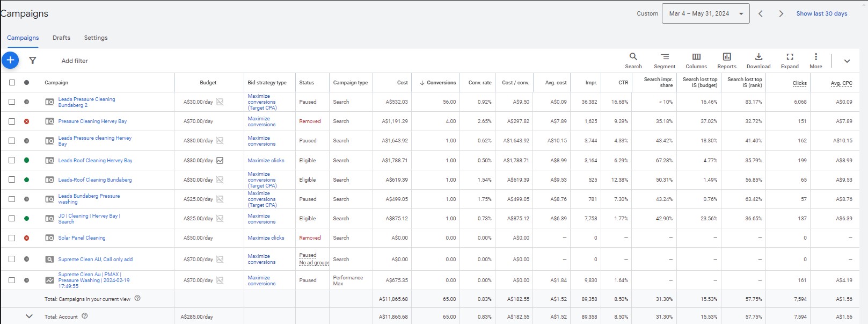Switch to the Settings tab
The height and width of the screenshot is (324, 868).
point(96,38)
